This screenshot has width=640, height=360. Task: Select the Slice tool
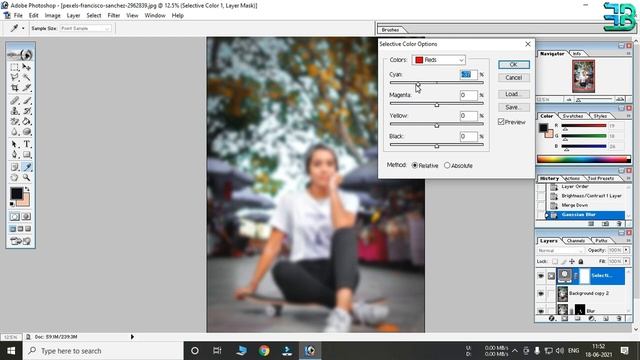pyautogui.click(x=27, y=88)
